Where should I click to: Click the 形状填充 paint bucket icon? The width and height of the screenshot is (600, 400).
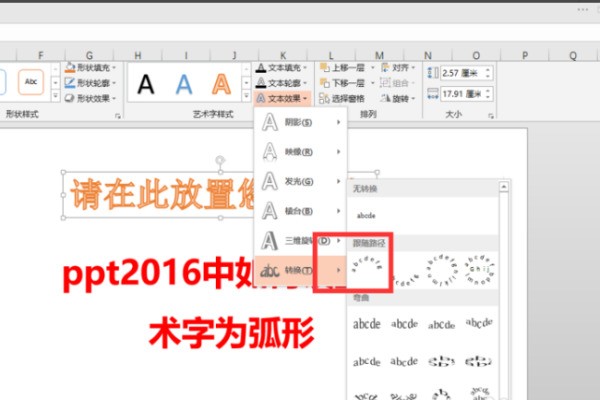pyautogui.click(x=70, y=68)
